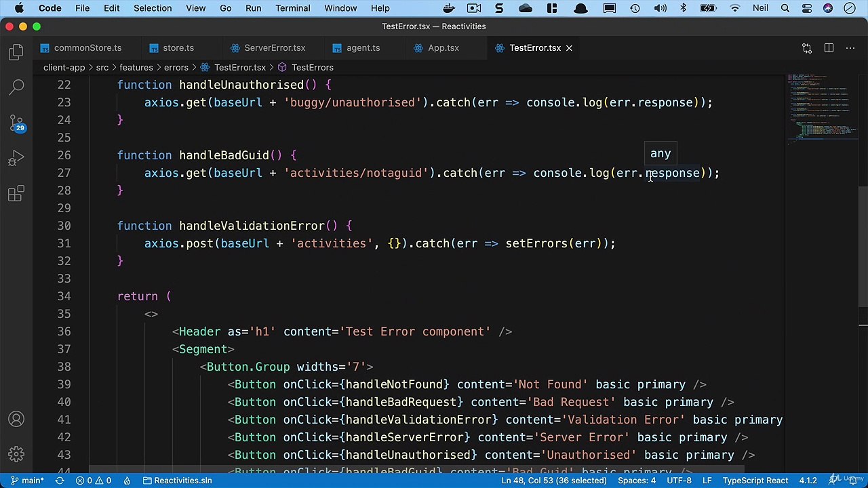Synchronize changes via status bar sync icon
The width and height of the screenshot is (868, 488).
coord(60,481)
